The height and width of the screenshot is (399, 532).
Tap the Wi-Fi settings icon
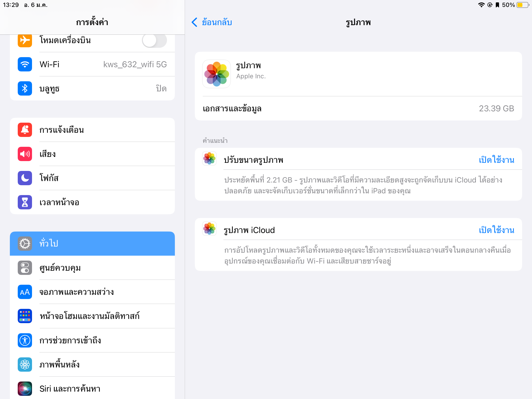pyautogui.click(x=25, y=64)
